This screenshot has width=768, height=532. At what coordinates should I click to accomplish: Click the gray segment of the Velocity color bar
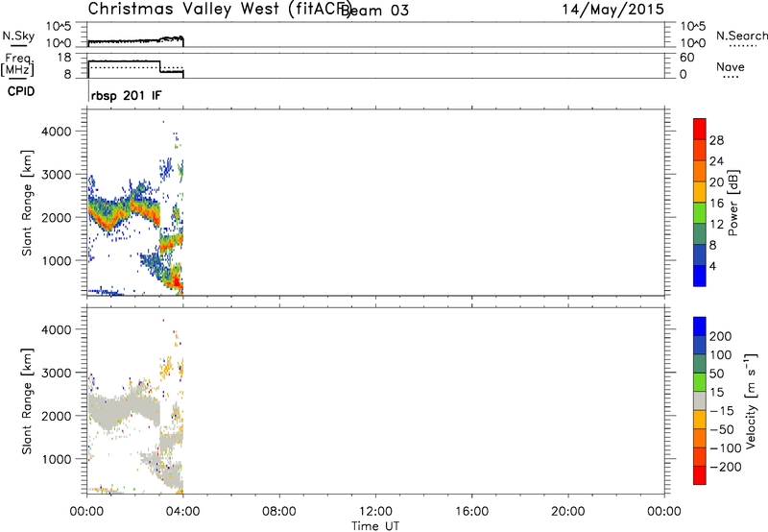[700, 401]
